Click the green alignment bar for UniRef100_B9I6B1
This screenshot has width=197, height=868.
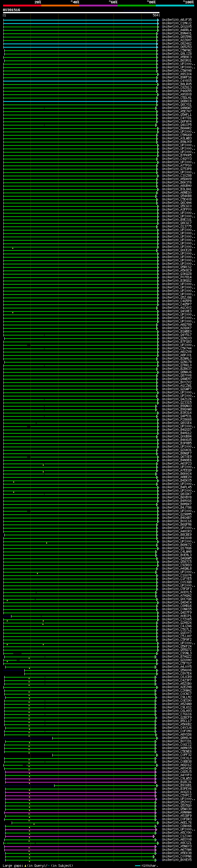(107, 785)
